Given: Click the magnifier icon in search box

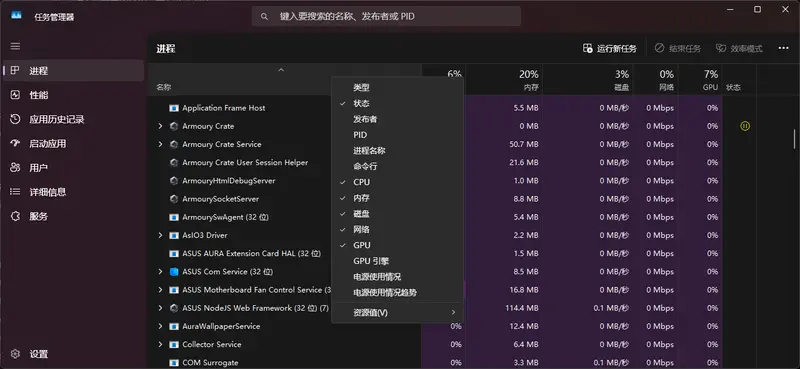Looking at the screenshot, I should pos(264,16).
